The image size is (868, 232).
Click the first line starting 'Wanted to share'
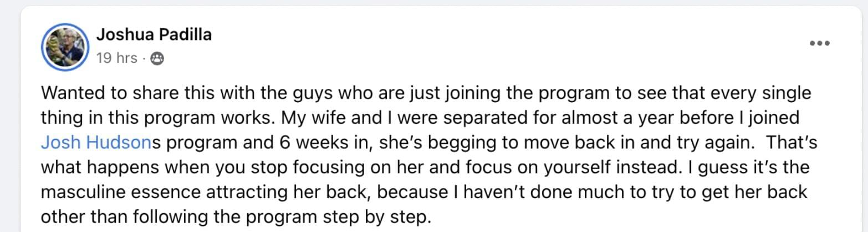coord(426,93)
